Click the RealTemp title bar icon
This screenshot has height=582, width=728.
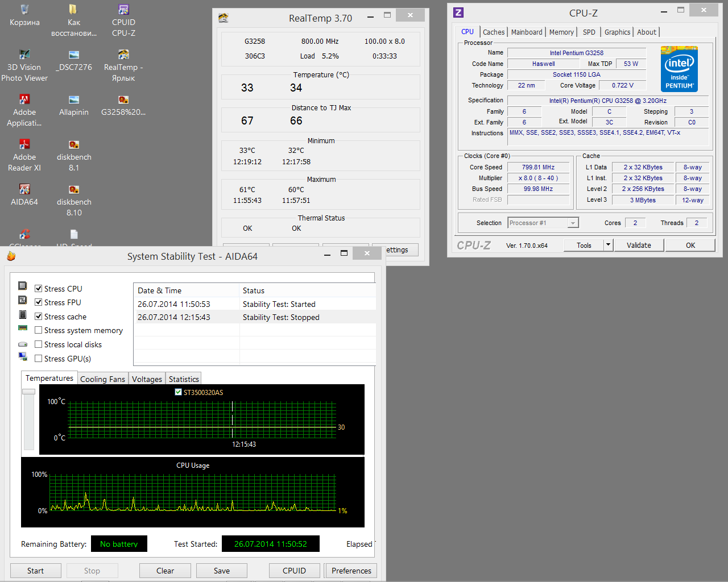(x=224, y=18)
